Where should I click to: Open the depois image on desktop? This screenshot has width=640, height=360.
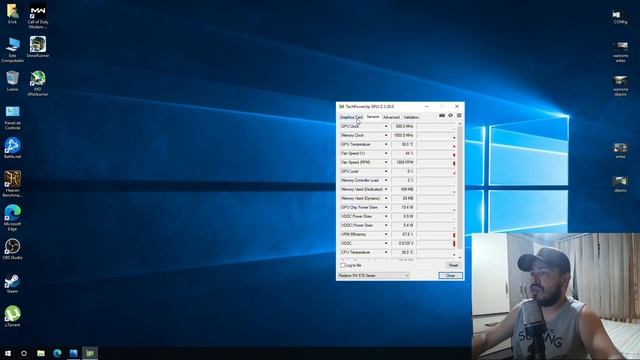pos(620,184)
